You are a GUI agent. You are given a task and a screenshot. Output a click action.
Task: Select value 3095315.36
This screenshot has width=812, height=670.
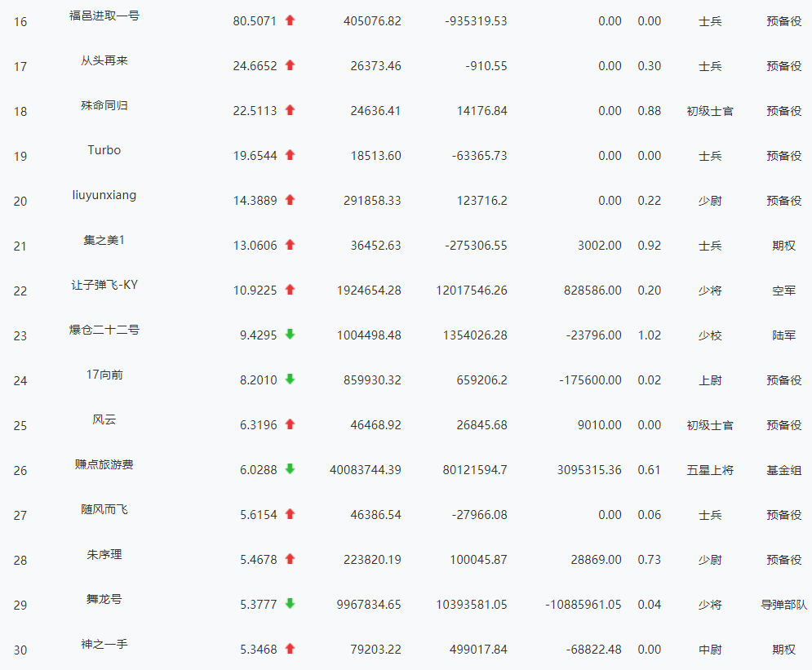coord(589,470)
